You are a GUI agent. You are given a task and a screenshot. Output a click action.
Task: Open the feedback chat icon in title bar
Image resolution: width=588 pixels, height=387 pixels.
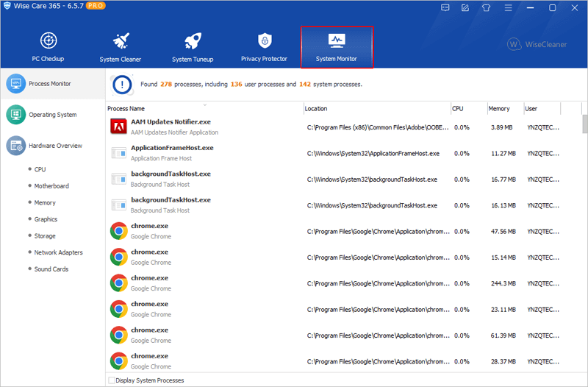pyautogui.click(x=445, y=7)
